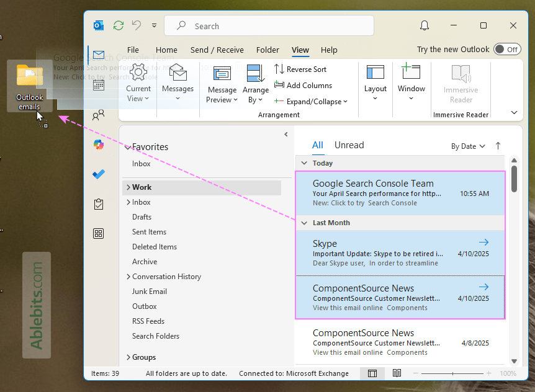The width and height of the screenshot is (535, 392).
Task: Open the Window dropdown
Action: (x=411, y=82)
